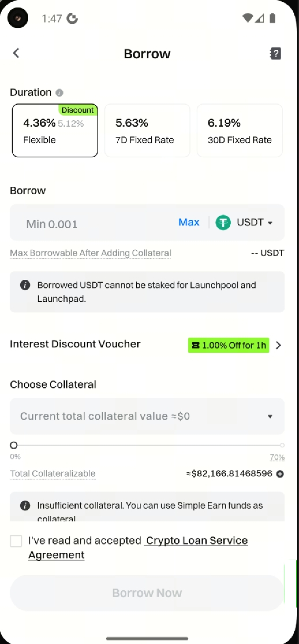The width and height of the screenshot is (299, 644).
Task: Tap the back arrow icon
Action: pyautogui.click(x=16, y=53)
